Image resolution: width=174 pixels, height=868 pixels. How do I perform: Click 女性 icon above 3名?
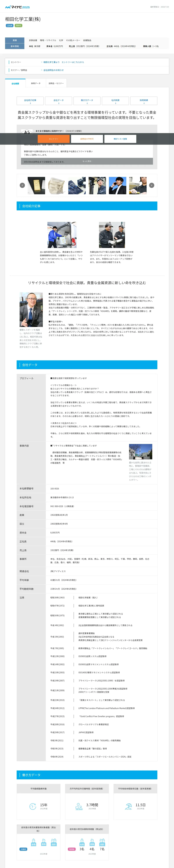[x=82, y=843]
